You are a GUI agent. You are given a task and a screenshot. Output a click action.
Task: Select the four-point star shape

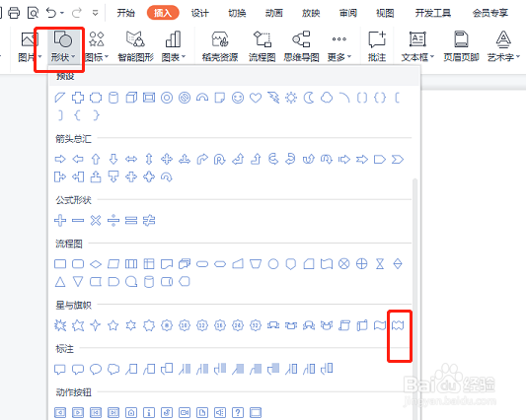pos(96,325)
